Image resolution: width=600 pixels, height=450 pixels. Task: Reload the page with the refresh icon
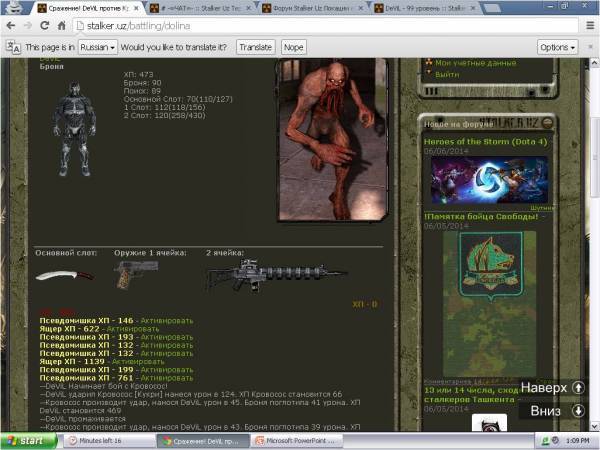tap(49, 24)
